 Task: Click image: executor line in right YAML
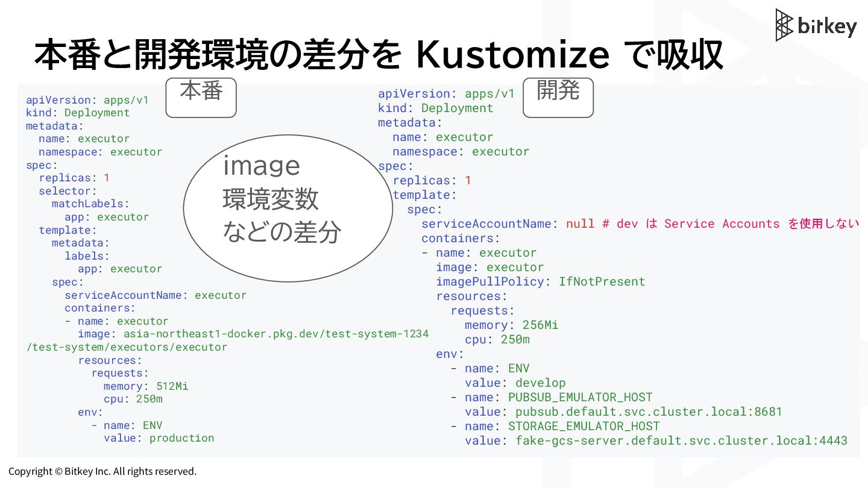pyautogui.click(x=490, y=267)
